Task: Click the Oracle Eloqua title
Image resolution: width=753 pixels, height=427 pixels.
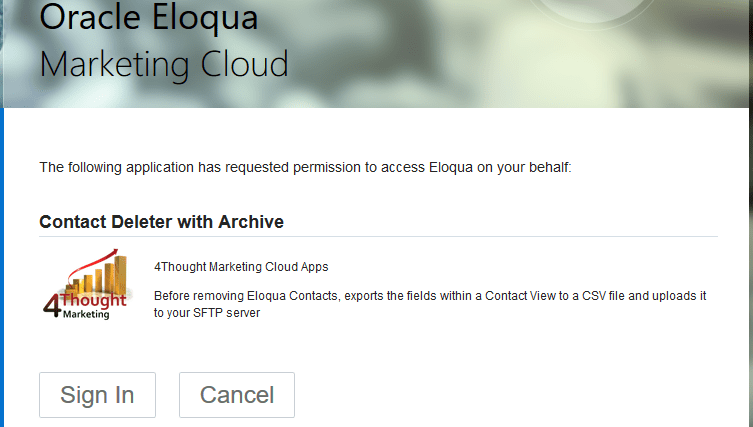Action: point(149,17)
